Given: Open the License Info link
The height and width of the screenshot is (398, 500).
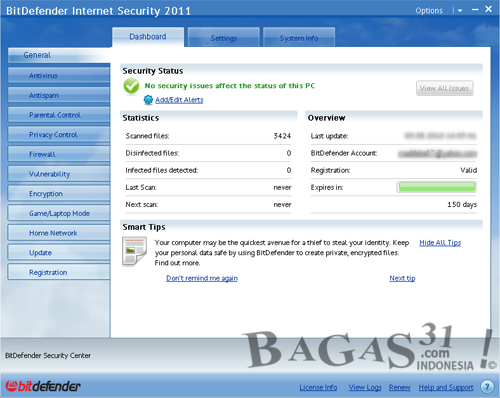Looking at the screenshot, I should [x=318, y=387].
